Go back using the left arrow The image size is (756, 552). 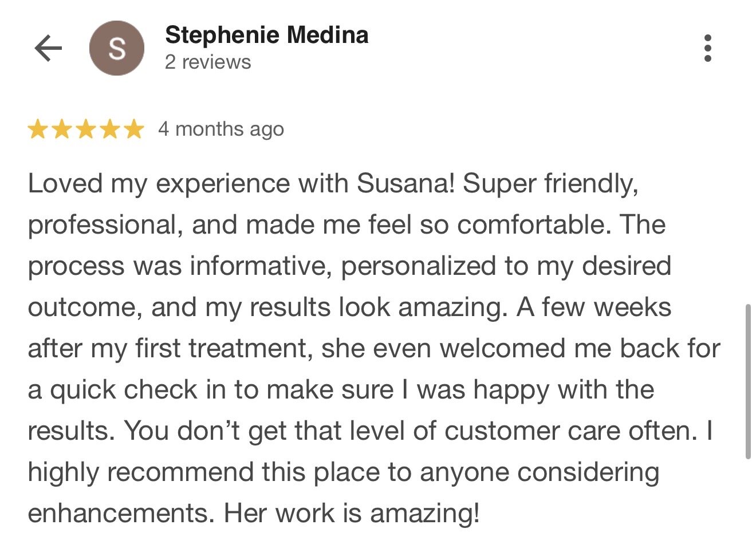pyautogui.click(x=48, y=48)
